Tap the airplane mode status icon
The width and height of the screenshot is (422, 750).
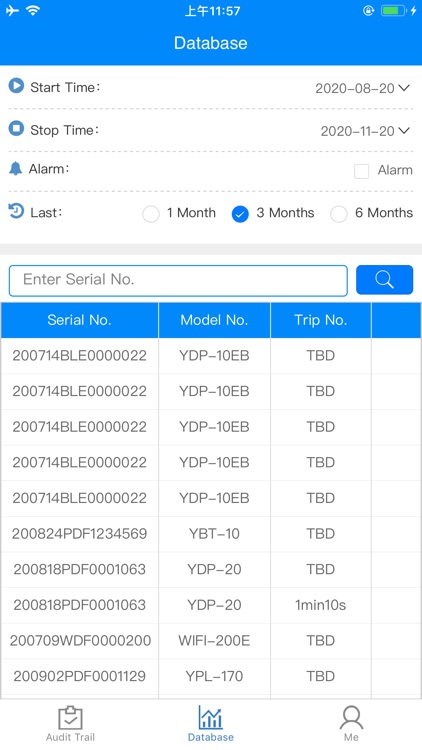(12, 11)
